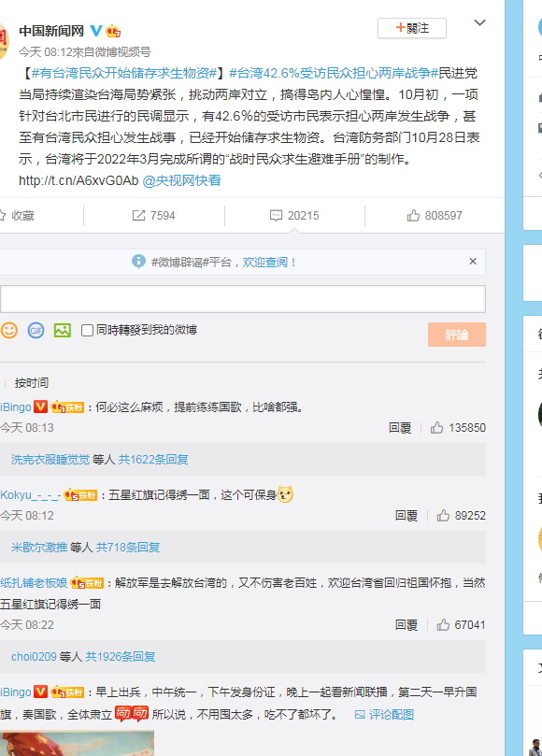Open 米歇尔激推 user link
Viewport: 542px width, 756px height.
click(x=39, y=548)
